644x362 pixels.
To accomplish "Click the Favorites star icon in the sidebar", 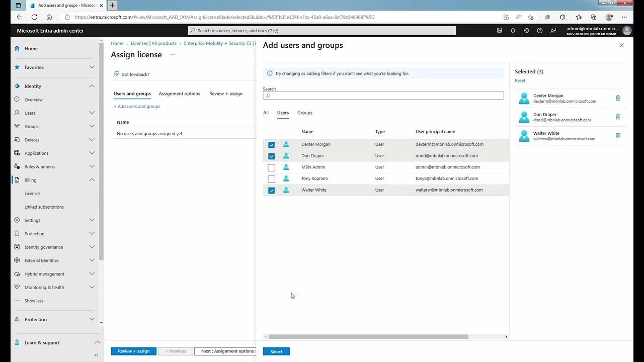I will coord(17,67).
